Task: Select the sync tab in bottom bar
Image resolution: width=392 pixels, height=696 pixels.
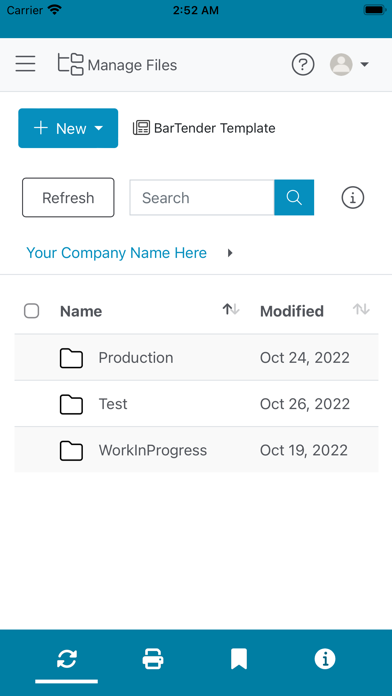Action: point(67,659)
